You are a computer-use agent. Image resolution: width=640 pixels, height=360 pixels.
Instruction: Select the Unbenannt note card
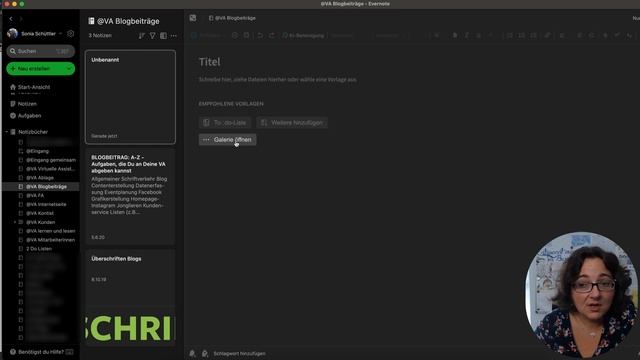[x=130, y=97]
